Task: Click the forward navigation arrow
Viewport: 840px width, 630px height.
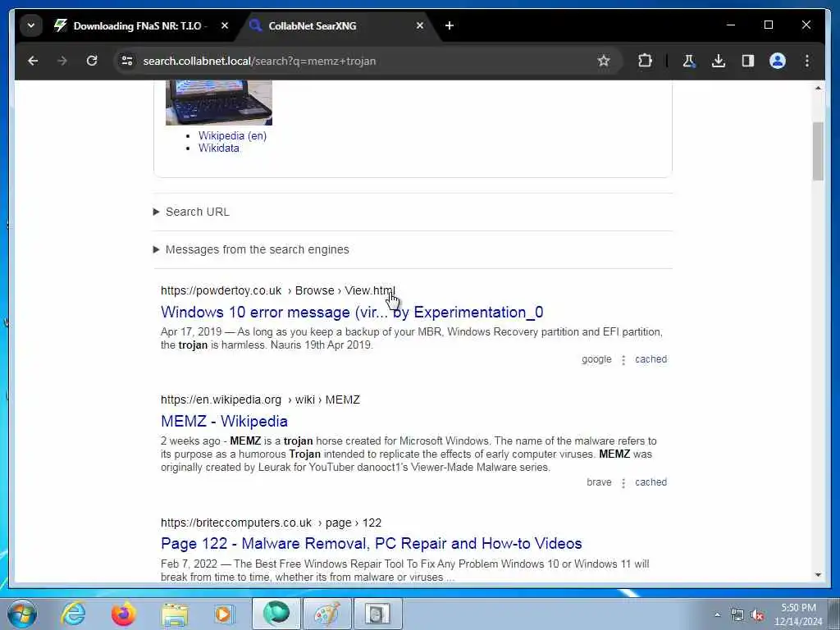Action: tap(62, 61)
